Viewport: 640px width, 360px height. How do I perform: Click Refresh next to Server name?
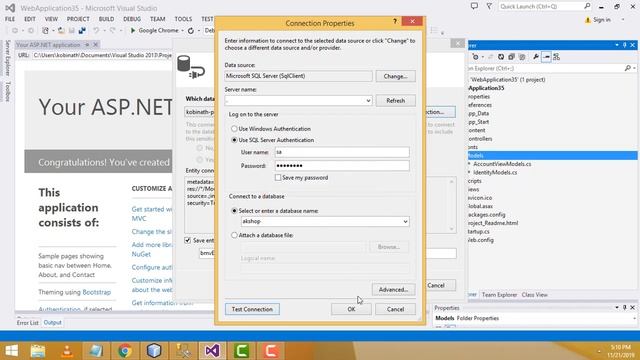click(x=396, y=100)
